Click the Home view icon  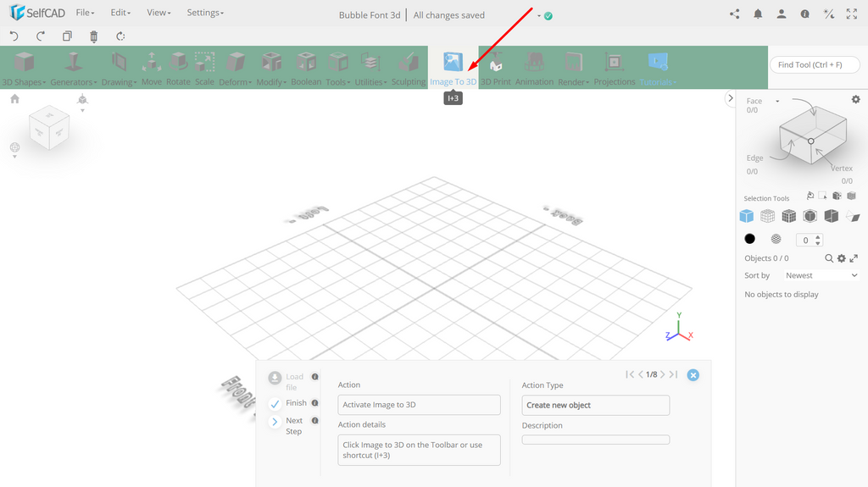click(15, 99)
